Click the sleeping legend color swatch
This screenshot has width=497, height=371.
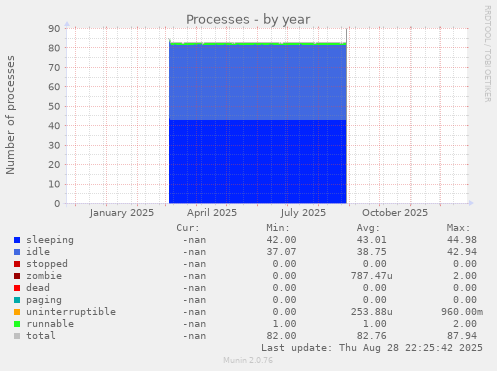coord(17,240)
